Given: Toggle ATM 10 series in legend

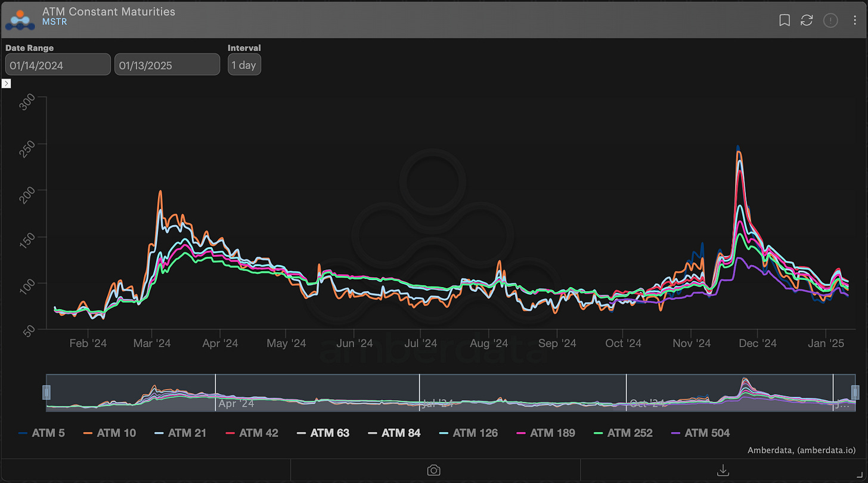Looking at the screenshot, I should point(109,433).
